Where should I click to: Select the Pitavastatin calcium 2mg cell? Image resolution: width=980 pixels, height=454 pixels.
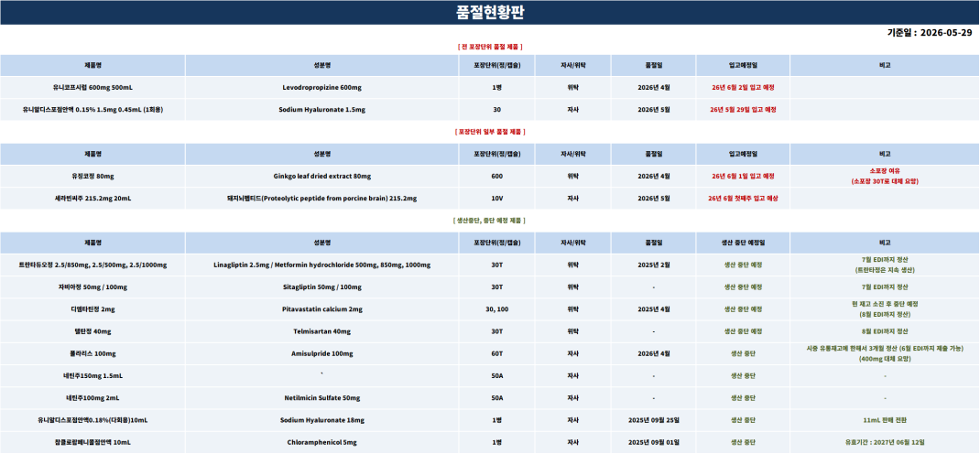(321, 309)
